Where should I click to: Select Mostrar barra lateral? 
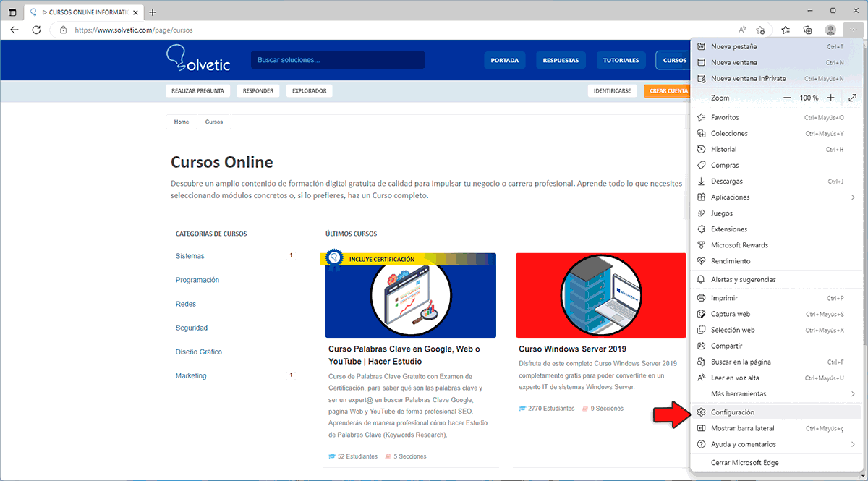pos(776,428)
